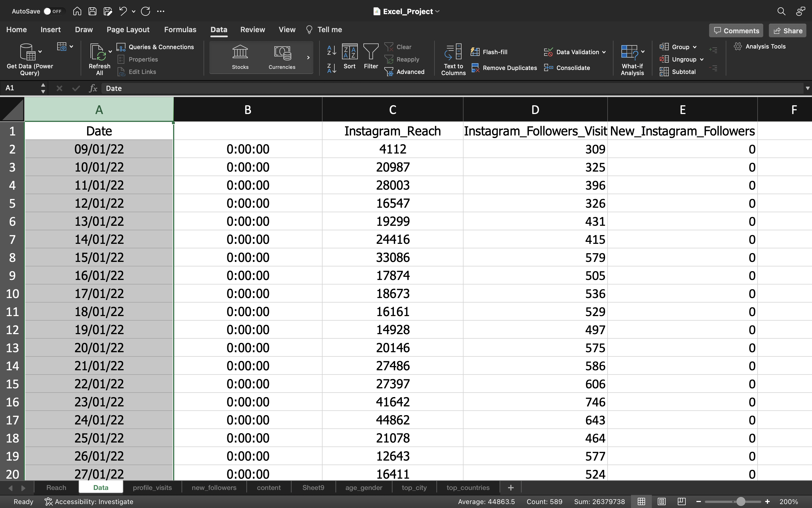812x508 pixels.
Task: Switch to the Reach sheet tab
Action: [56, 487]
